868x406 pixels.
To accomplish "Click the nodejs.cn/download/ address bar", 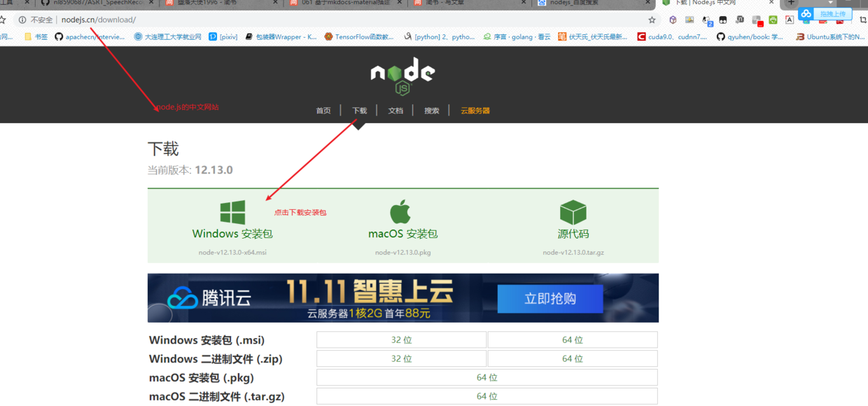I will (x=336, y=20).
